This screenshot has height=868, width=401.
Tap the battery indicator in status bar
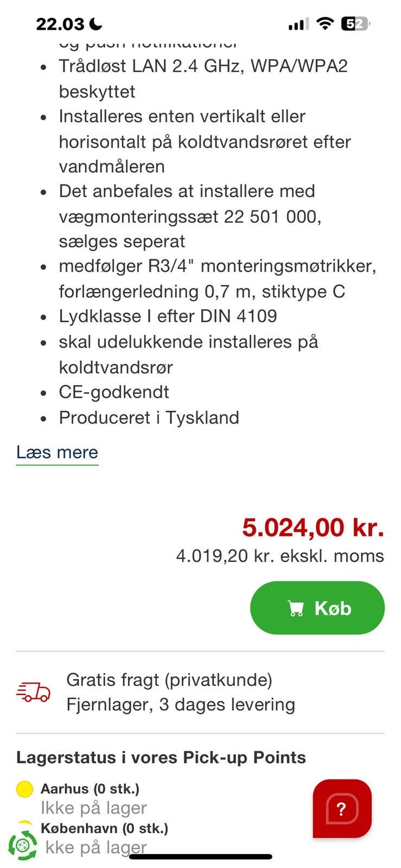(x=355, y=24)
